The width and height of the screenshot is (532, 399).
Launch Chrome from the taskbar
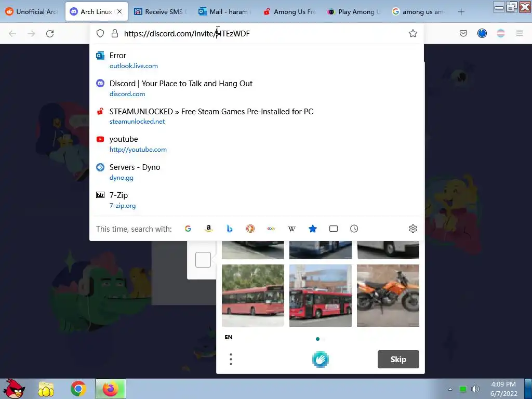(78, 389)
